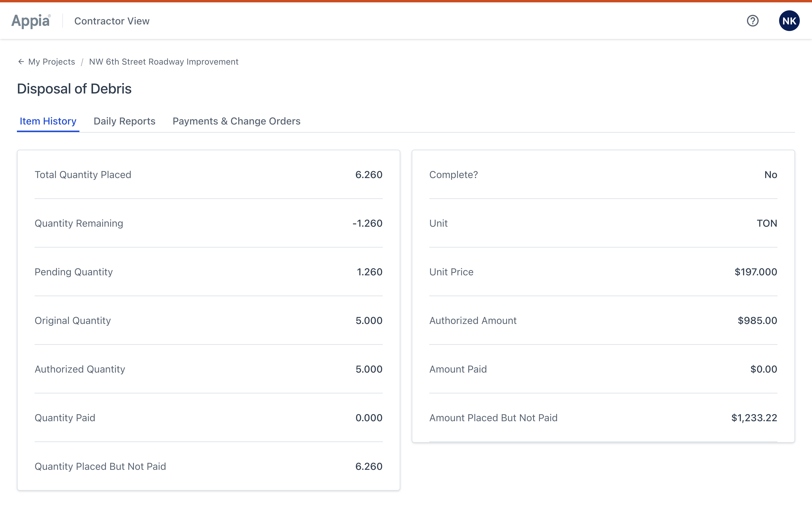
Task: Switch to the Daily Reports tab
Action: (125, 121)
